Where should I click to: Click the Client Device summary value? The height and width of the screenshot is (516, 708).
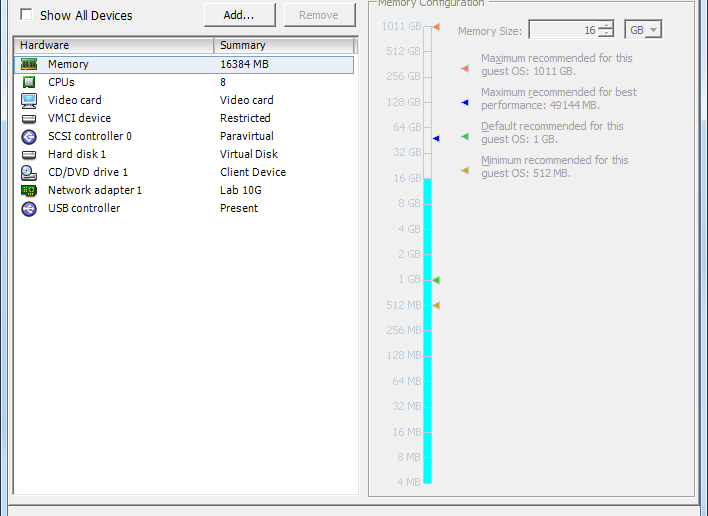coord(253,172)
